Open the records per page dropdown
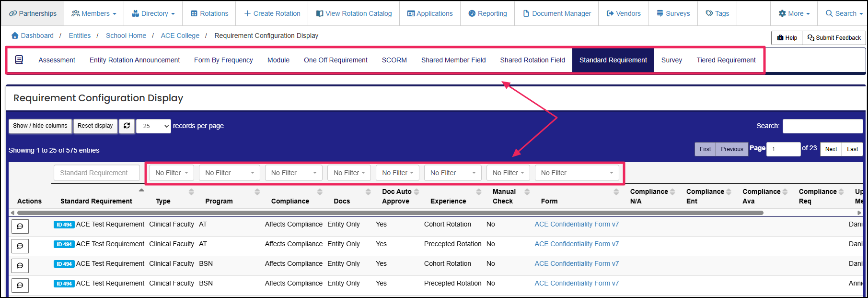This screenshot has width=868, height=298. point(153,126)
